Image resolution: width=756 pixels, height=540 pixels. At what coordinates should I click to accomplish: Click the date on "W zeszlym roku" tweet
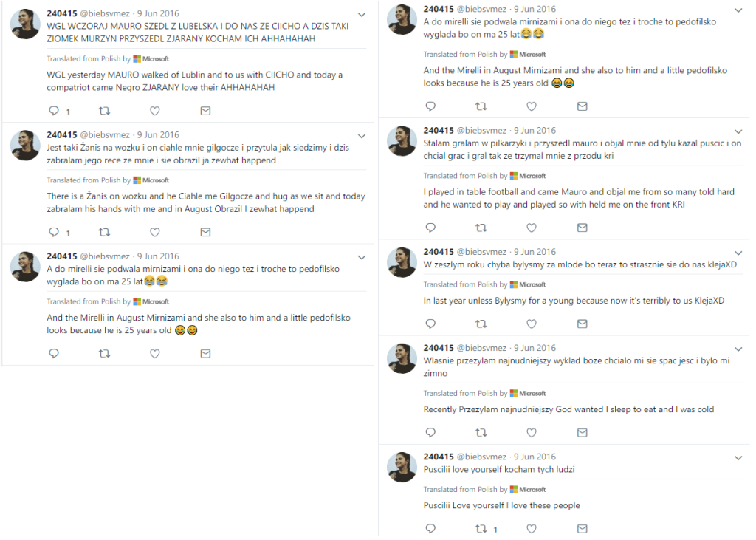pyautogui.click(x=535, y=252)
